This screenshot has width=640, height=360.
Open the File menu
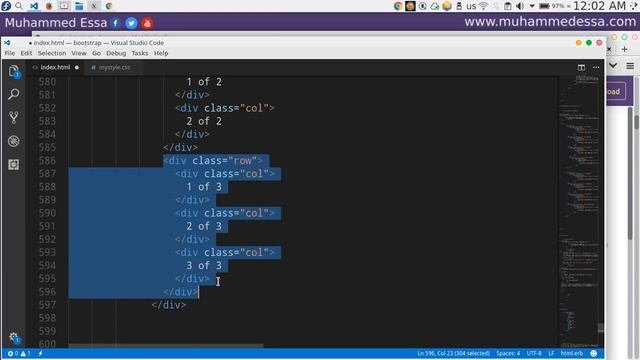(x=10, y=53)
